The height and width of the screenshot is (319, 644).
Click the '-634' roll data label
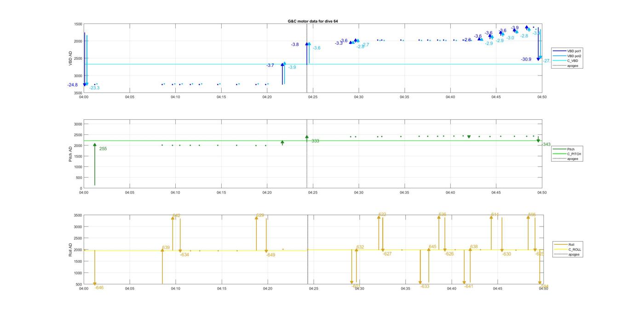pos(184,255)
